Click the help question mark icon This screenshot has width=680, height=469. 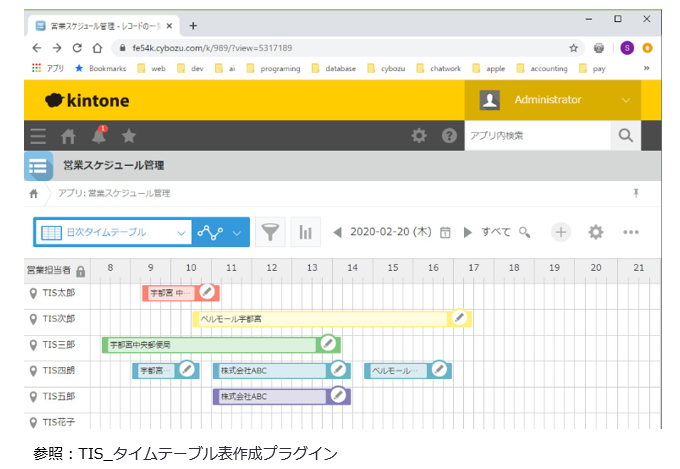(x=449, y=135)
